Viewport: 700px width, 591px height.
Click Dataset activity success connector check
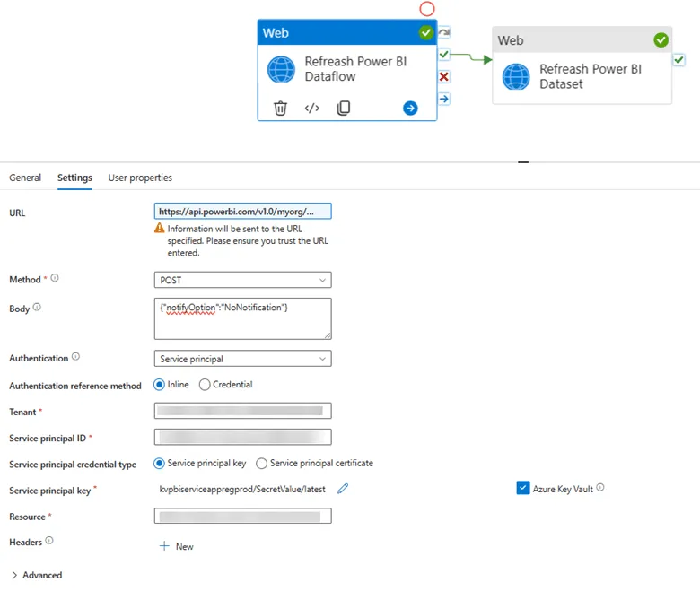pyautogui.click(x=678, y=60)
